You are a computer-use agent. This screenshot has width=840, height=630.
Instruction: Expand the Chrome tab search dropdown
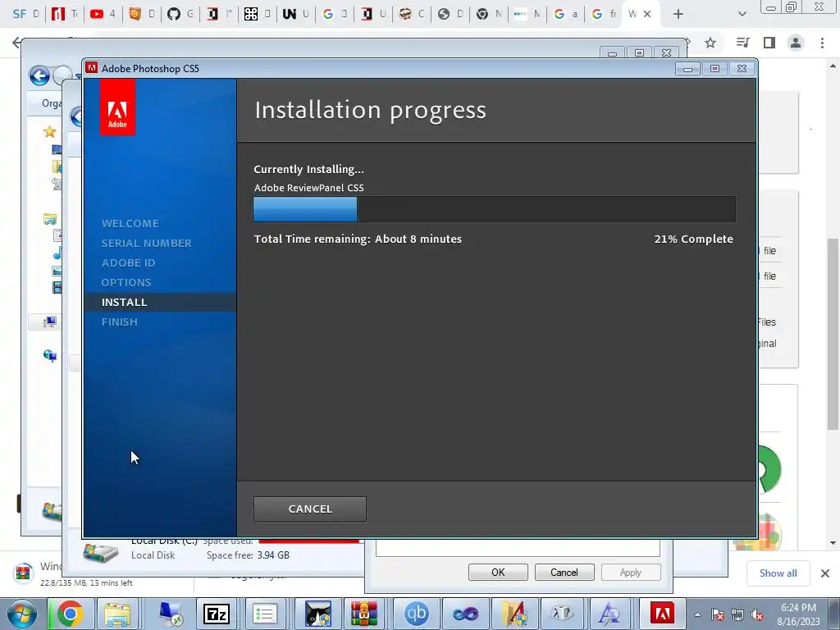[742, 14]
